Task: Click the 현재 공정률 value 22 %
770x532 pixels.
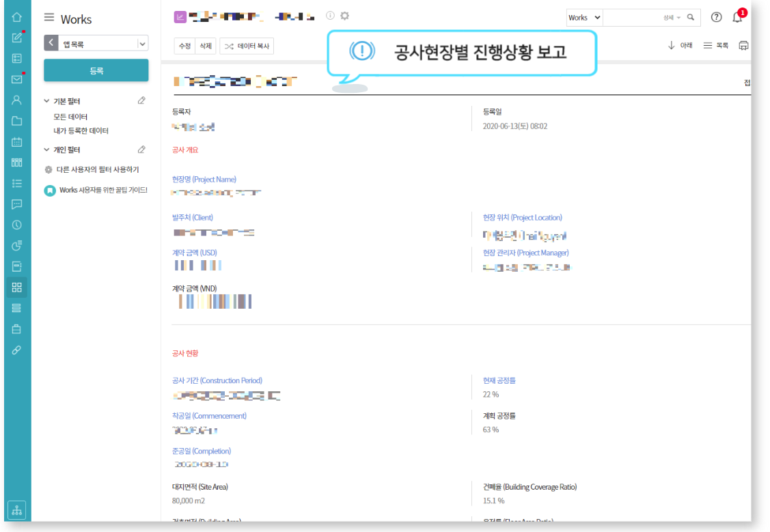Action: pos(491,394)
